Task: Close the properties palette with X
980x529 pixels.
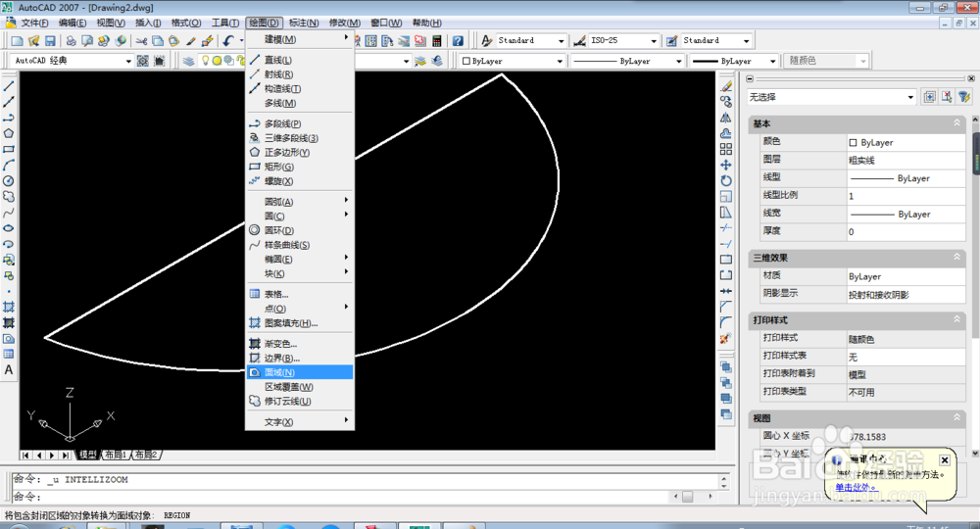Action: coord(970,78)
